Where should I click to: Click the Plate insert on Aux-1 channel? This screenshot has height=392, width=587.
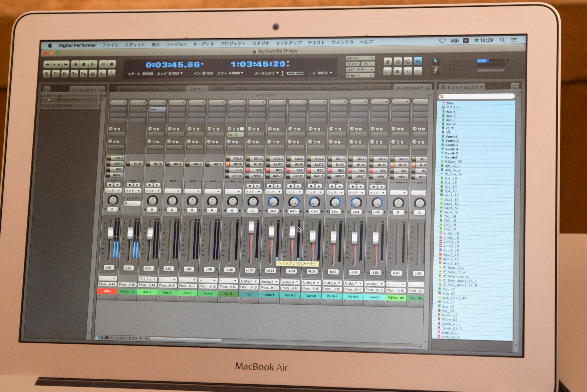tap(157, 109)
